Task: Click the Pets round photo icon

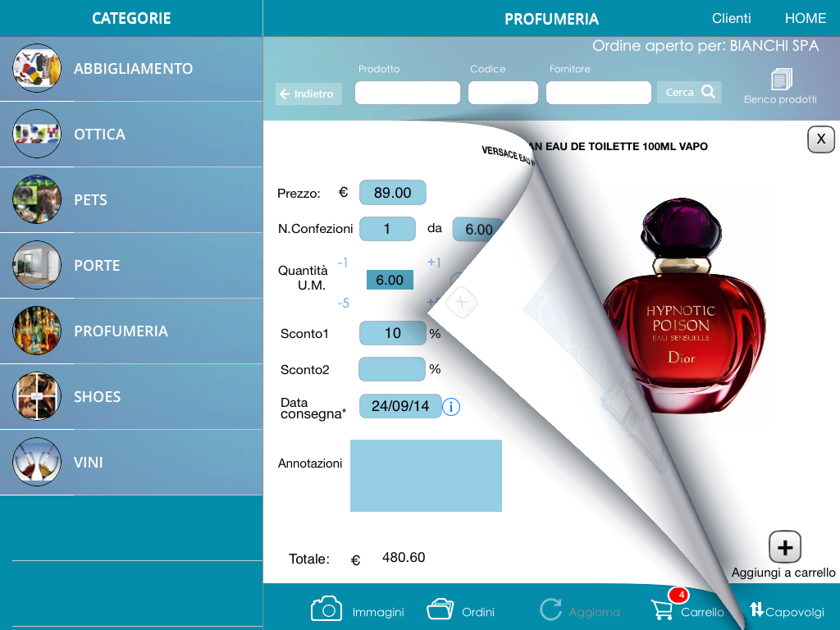Action: 36,199
